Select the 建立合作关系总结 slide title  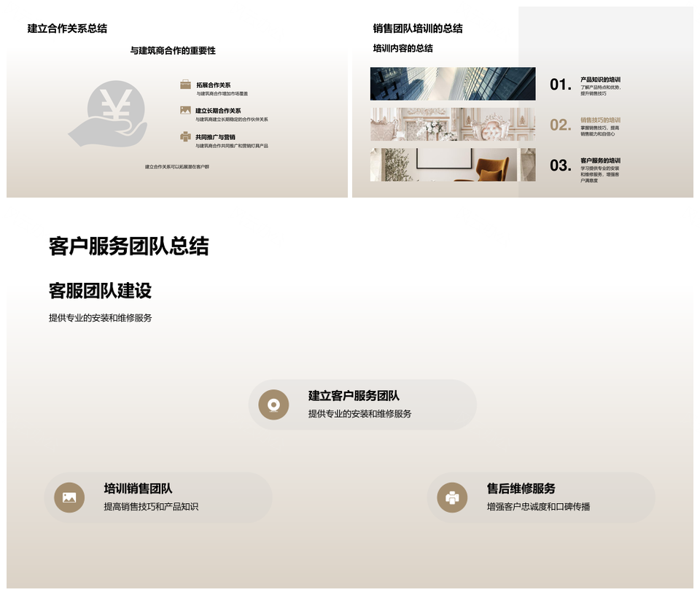click(67, 28)
